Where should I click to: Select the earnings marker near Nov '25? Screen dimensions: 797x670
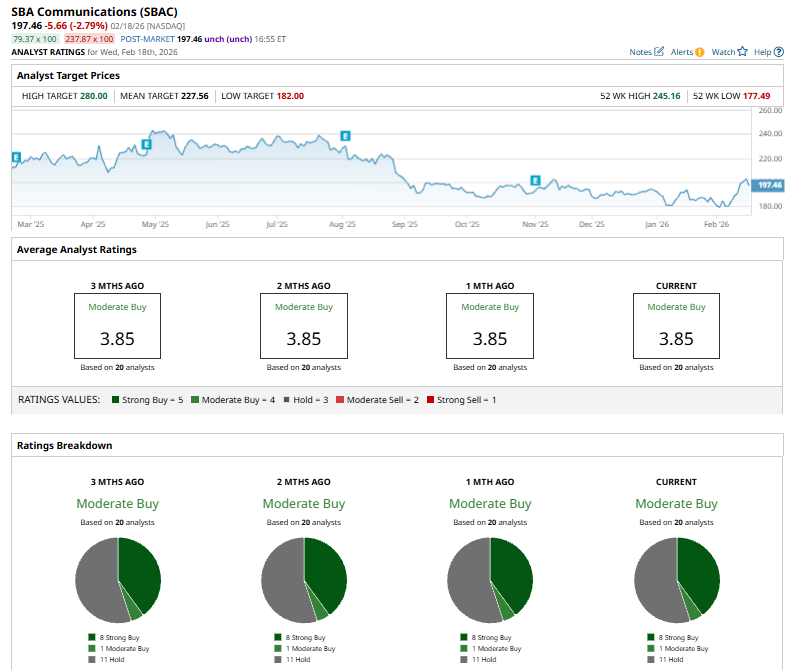535,180
